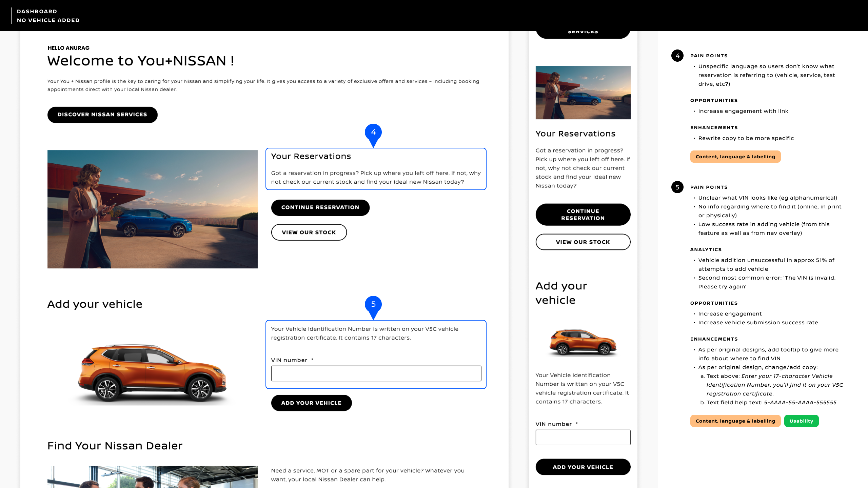Click orange Content tag under section 4
Image resolution: width=868 pixels, height=488 pixels.
pos(735,157)
